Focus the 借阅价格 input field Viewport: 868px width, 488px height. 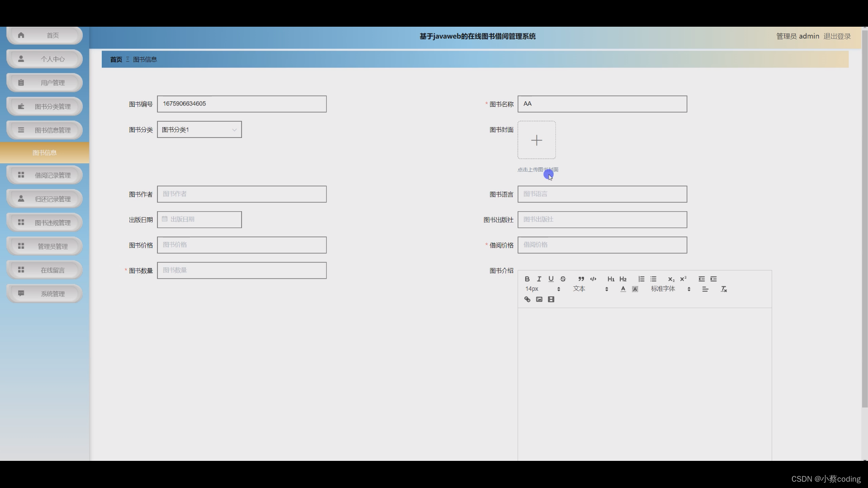click(602, 245)
